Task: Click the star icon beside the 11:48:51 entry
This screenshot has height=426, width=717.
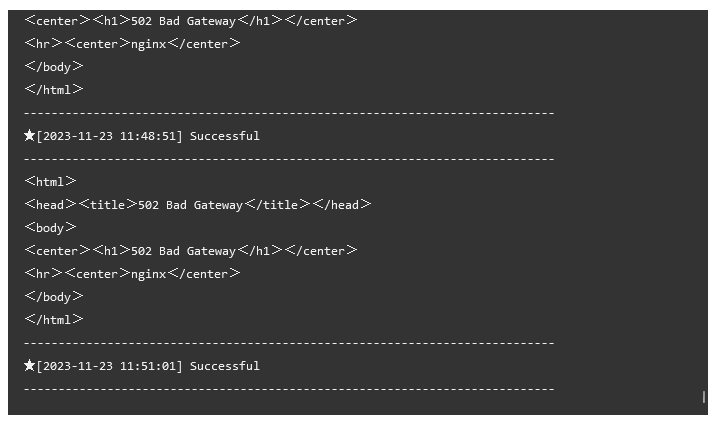Action: pos(29,135)
